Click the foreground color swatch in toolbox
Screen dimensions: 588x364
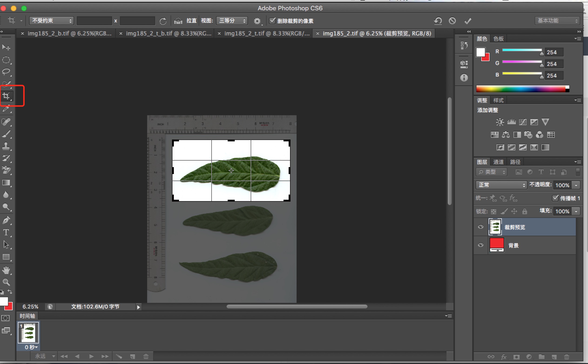click(4, 301)
